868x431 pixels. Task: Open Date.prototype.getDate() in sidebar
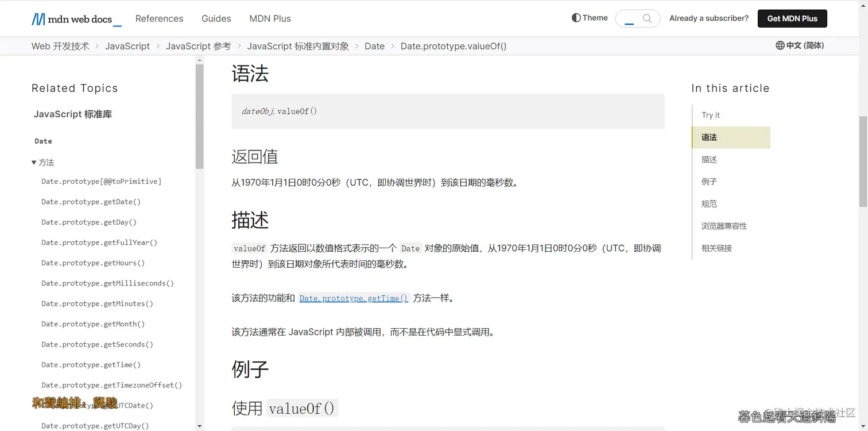(x=91, y=202)
